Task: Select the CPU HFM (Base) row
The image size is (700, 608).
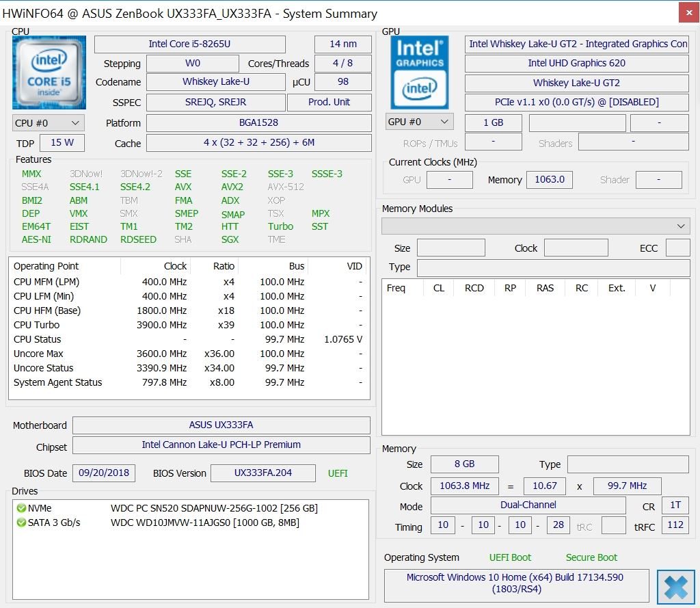Action: click(189, 311)
